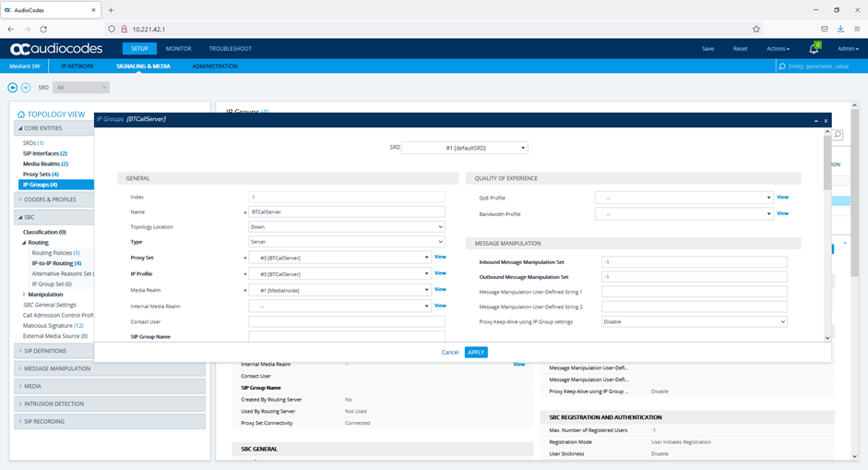Click Reset in the top bar
This screenshot has width=868, height=470.
(740, 49)
